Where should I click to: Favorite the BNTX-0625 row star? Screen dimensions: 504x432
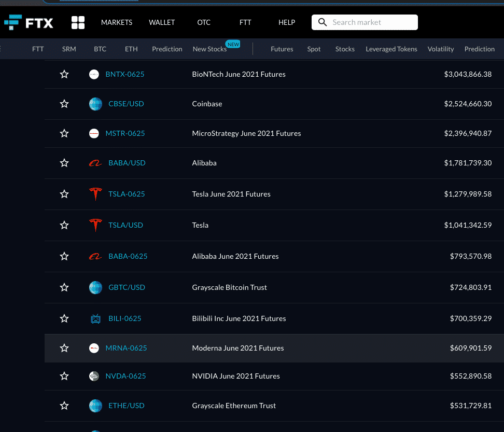tap(64, 74)
